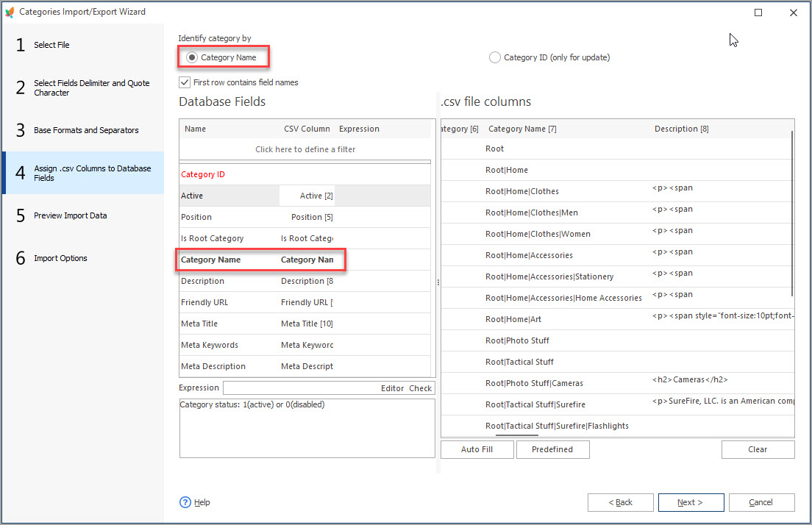Click 'Click here to define a filter' row
The image size is (812, 525).
305,149
